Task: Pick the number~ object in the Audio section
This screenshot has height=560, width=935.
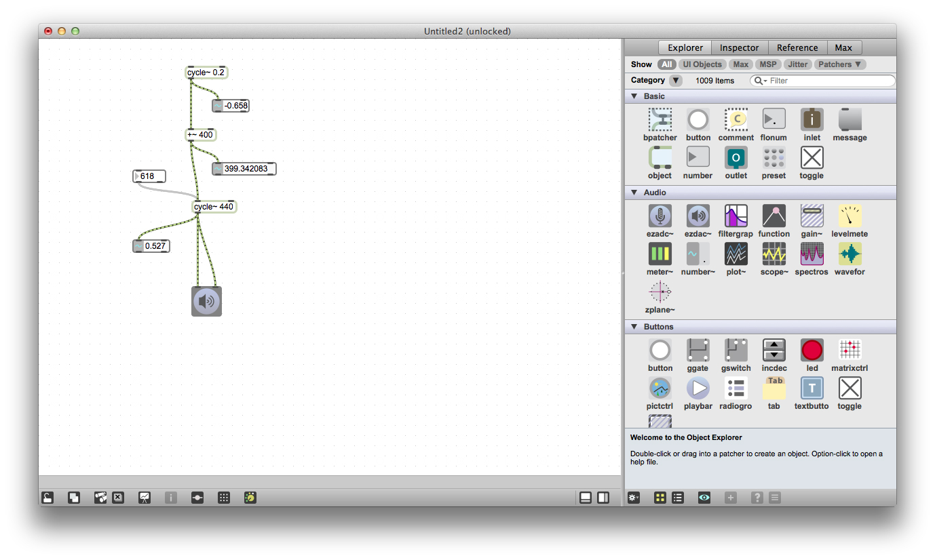Action: [698, 254]
